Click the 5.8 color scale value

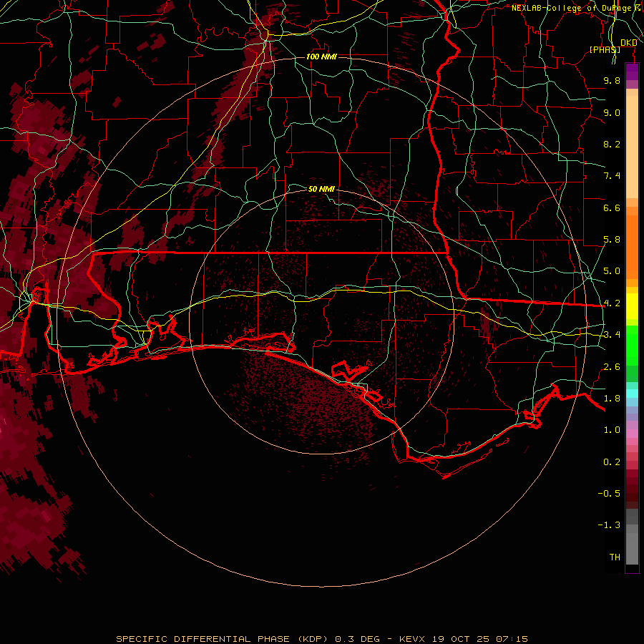612,240
